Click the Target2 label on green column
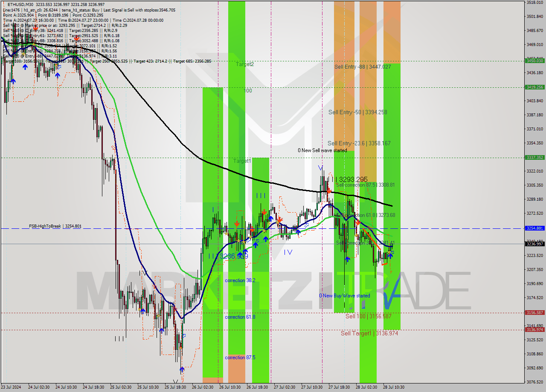 pos(245,64)
